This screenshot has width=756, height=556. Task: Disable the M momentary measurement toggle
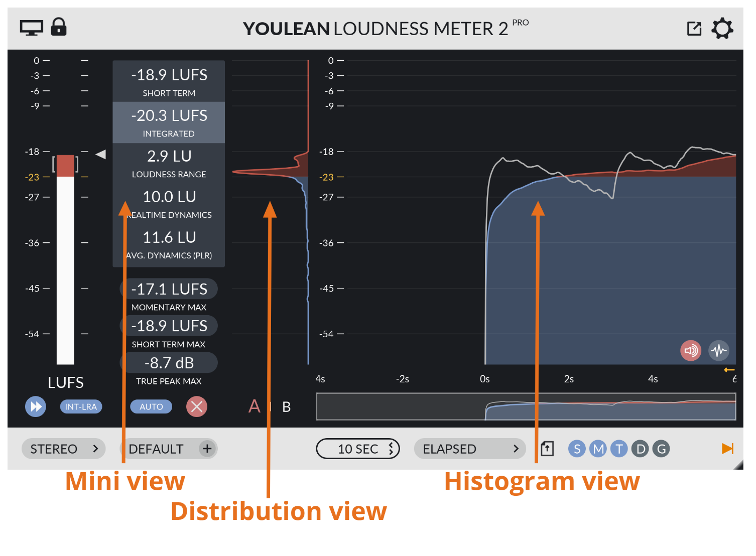tap(598, 449)
